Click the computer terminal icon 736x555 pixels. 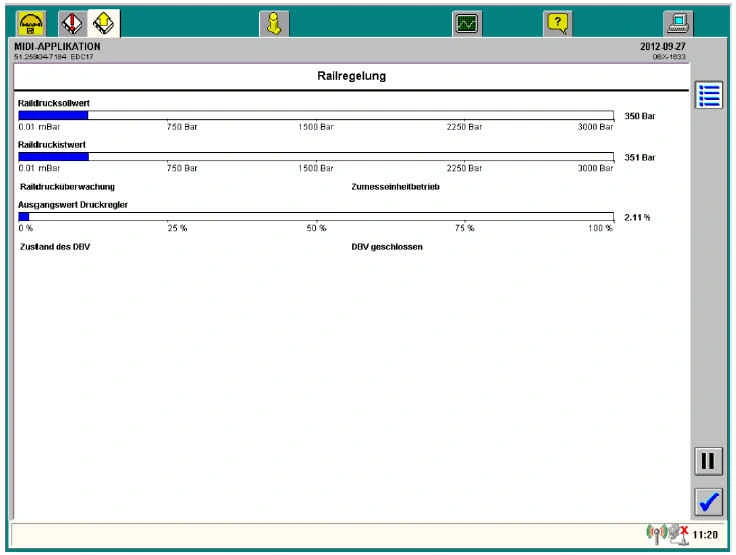click(x=679, y=20)
